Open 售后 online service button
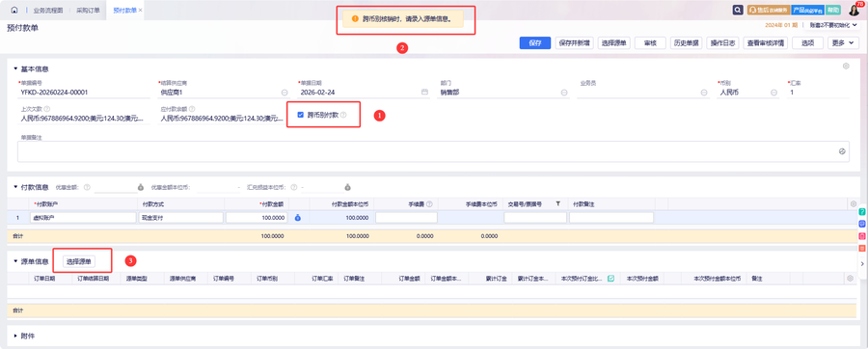This screenshot has width=868, height=349. pos(768,10)
